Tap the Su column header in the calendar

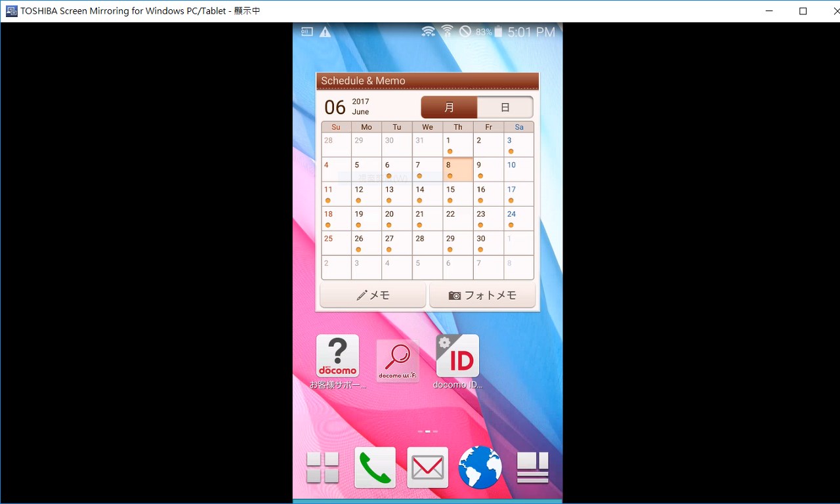[x=335, y=126]
